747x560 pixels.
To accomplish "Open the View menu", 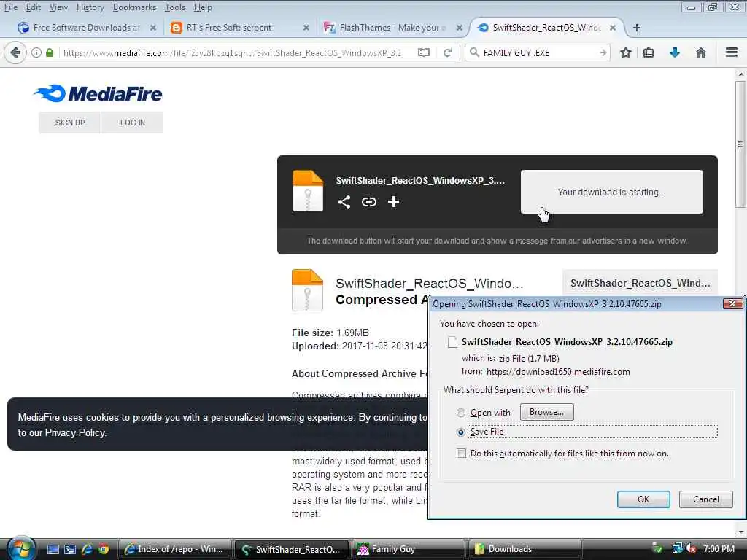I will 58,7.
